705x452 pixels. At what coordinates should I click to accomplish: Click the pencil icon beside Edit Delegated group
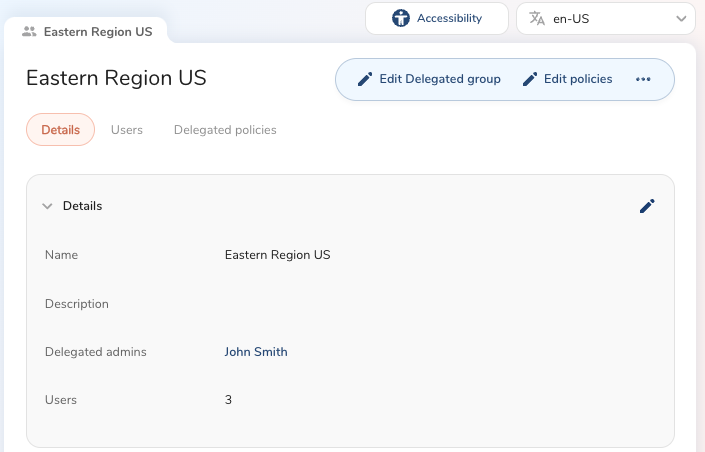pyautogui.click(x=365, y=79)
